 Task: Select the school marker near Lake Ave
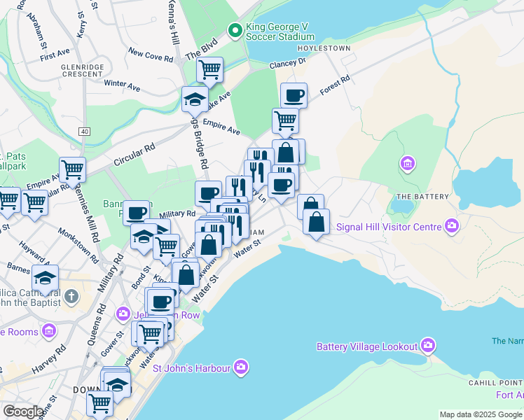[195, 99]
